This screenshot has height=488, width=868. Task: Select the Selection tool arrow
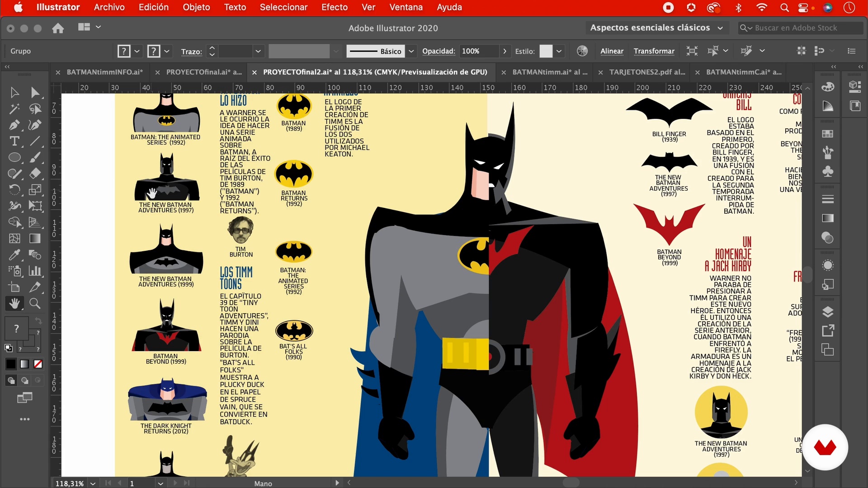coord(14,93)
